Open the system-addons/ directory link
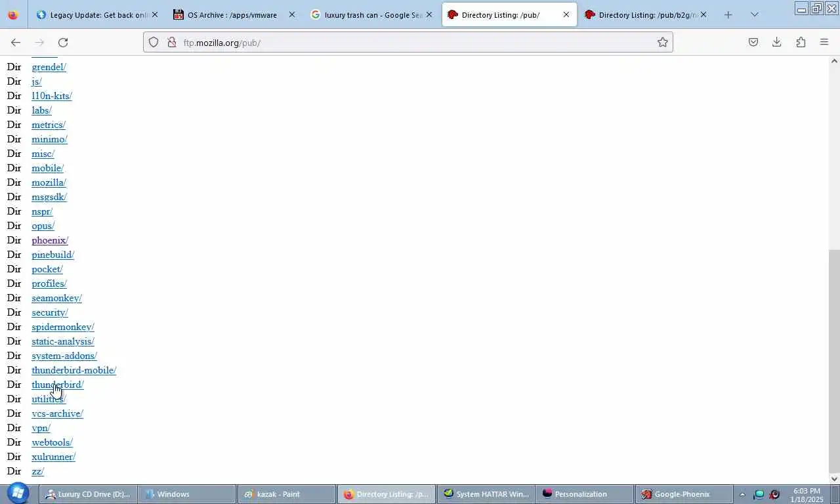The image size is (840, 504). [x=64, y=356]
